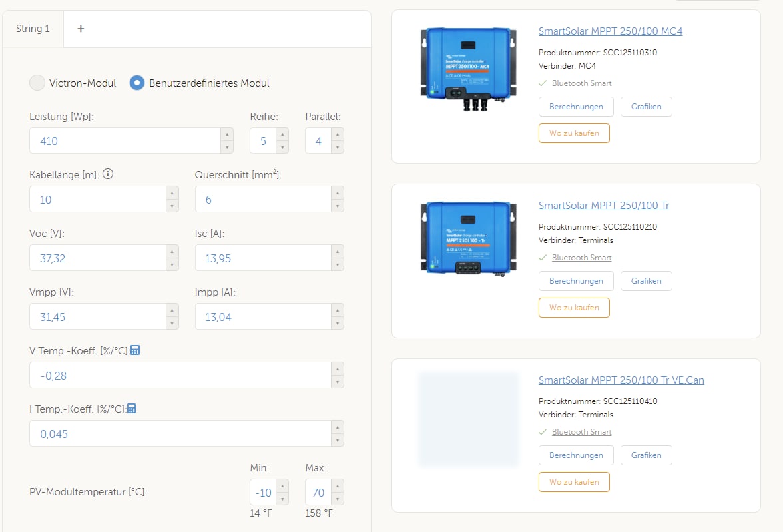
Task: Open the Kabellänge info icon
Action: pos(108,174)
